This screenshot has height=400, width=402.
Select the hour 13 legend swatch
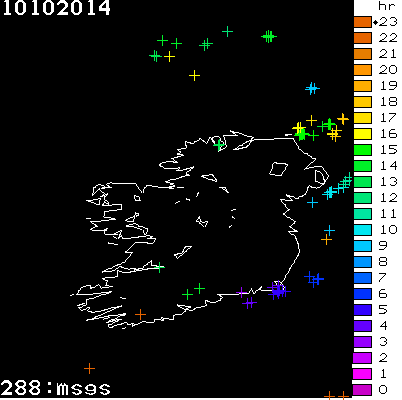[x=362, y=182]
